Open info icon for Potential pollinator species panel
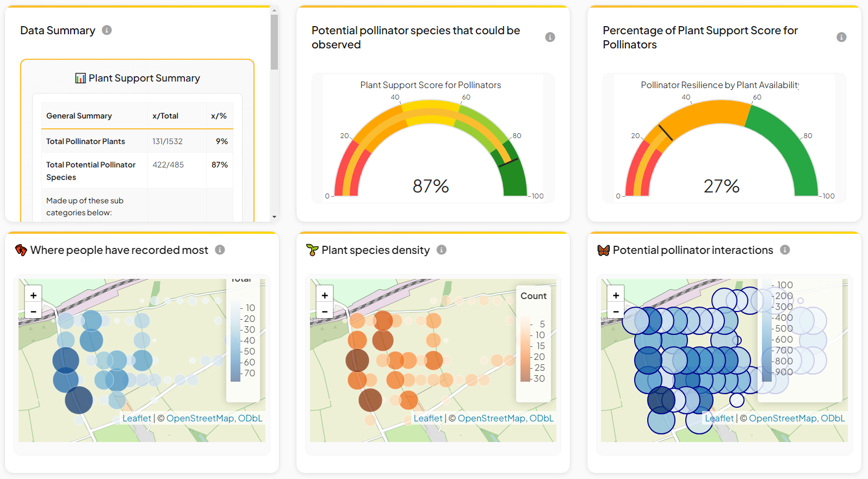The width and height of the screenshot is (868, 479). click(550, 37)
